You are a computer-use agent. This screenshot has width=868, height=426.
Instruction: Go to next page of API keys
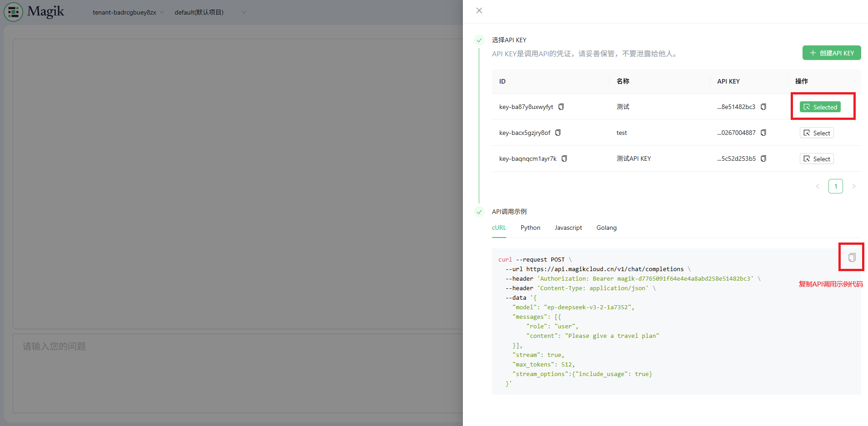853,186
